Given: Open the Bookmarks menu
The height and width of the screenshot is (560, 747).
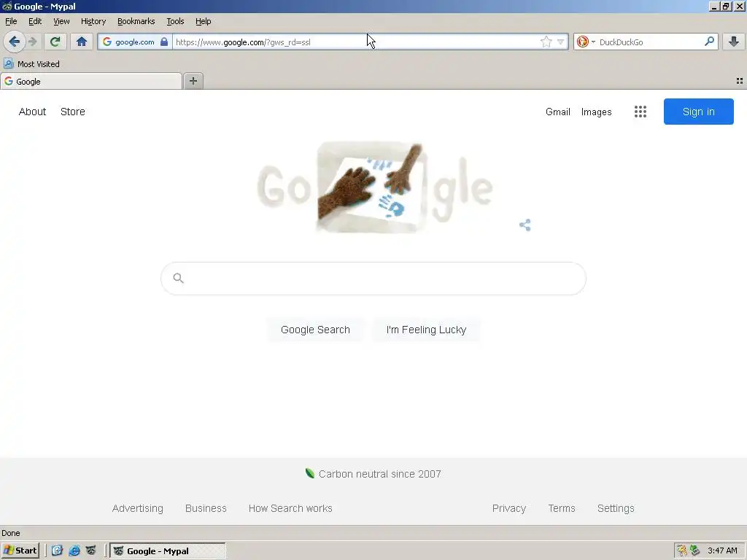Looking at the screenshot, I should pos(136,21).
